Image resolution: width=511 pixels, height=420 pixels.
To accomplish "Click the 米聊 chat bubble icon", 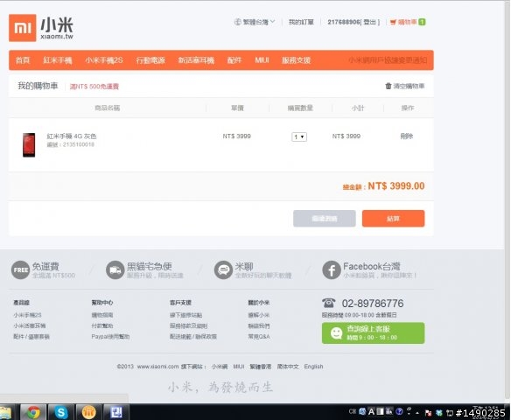I will coord(223,270).
